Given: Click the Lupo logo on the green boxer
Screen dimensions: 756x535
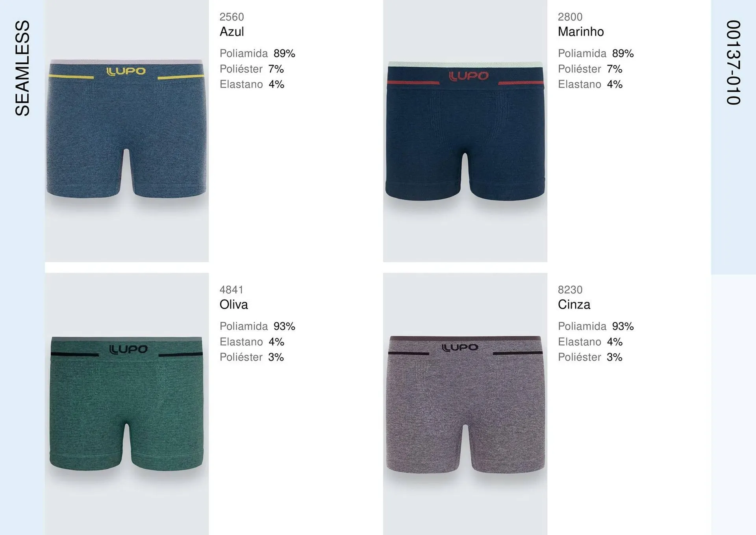Looking at the screenshot, I should click(x=128, y=349).
